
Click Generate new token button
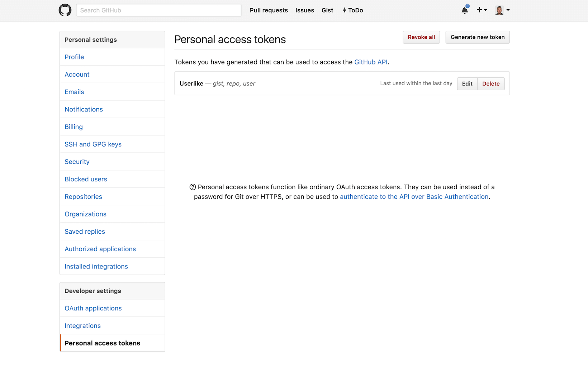click(x=477, y=37)
